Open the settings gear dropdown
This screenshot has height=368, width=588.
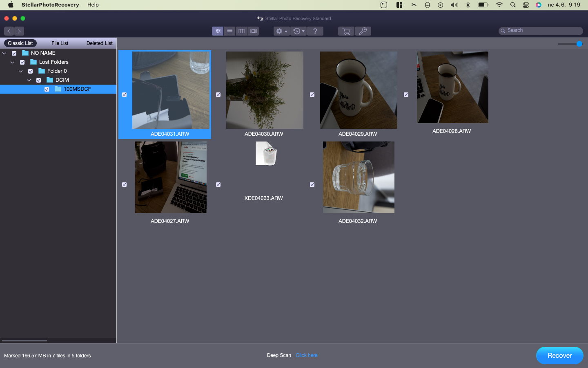(281, 31)
